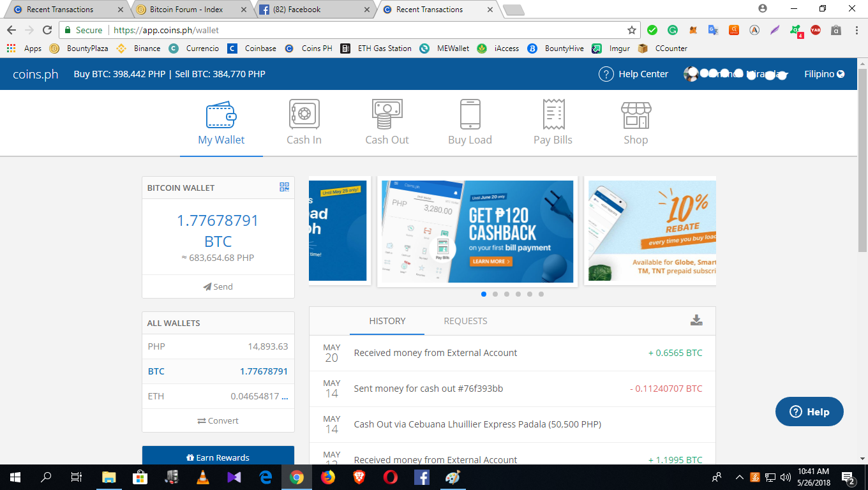Screen dimensions: 868x490
Task: Open the Apps bookmarks shortcut
Action: click(x=24, y=48)
